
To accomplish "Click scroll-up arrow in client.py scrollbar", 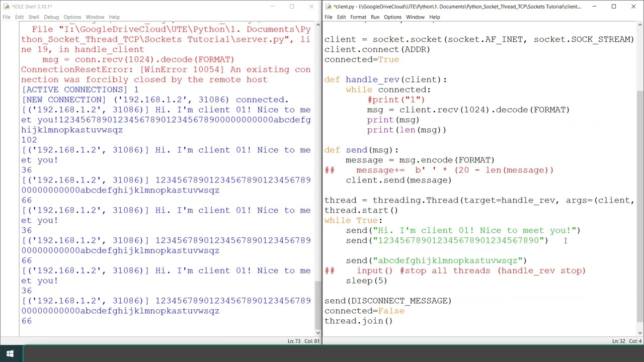I will pyautogui.click(x=639, y=26).
